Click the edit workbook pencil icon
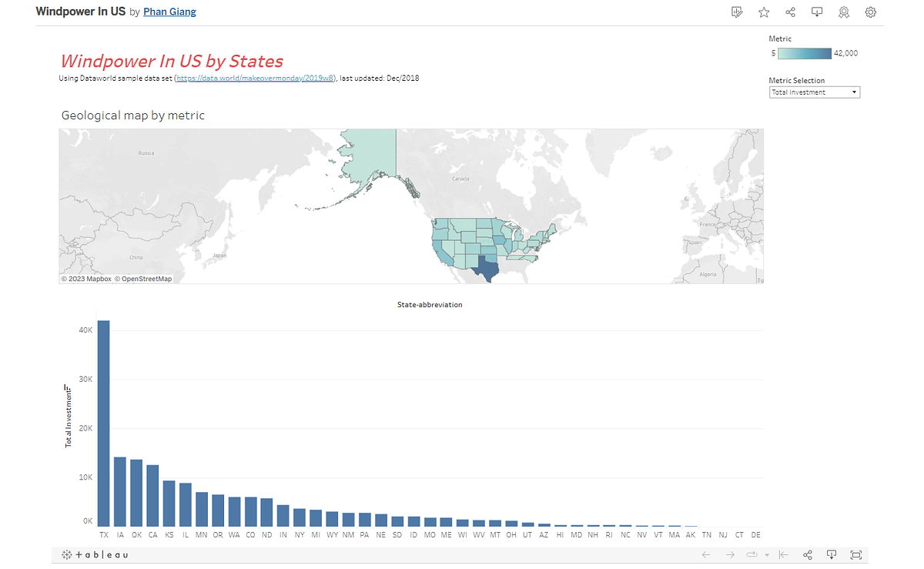The image size is (924, 569). tap(737, 12)
